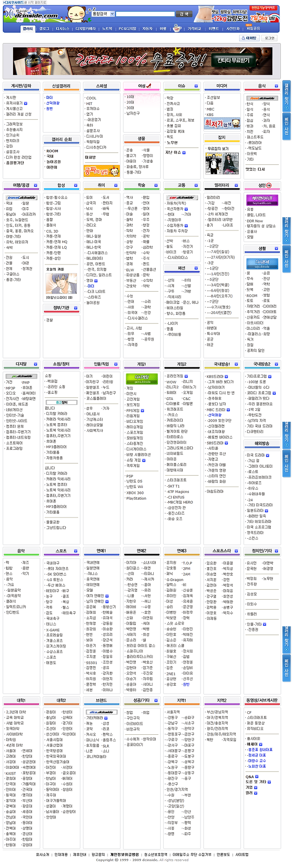
Task: Open the car.dcinside banner logo
Action: [181, 198]
